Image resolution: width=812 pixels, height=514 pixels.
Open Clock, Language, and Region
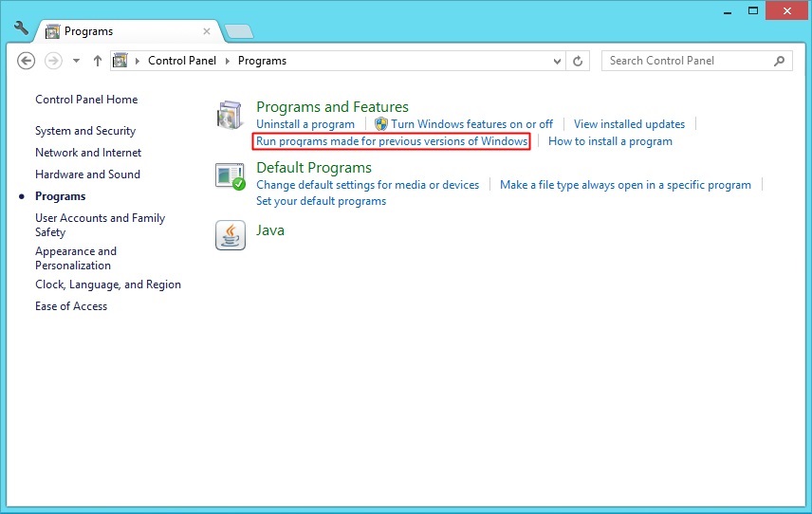point(108,285)
